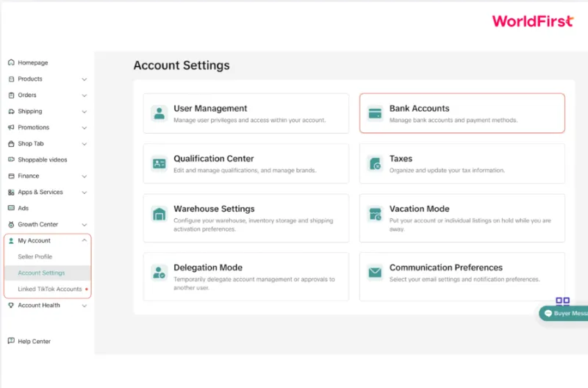Expand the Products menu chevron

[85, 79]
